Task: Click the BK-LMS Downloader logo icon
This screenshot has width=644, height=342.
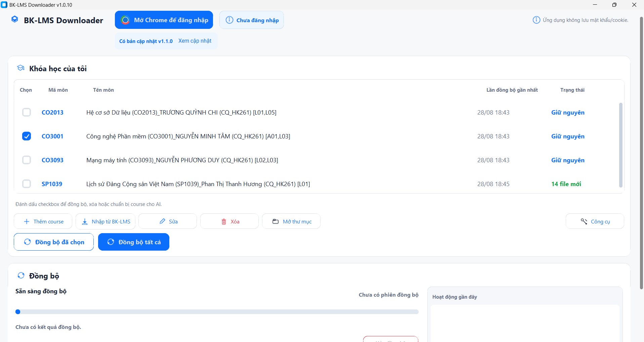Action: [x=15, y=19]
